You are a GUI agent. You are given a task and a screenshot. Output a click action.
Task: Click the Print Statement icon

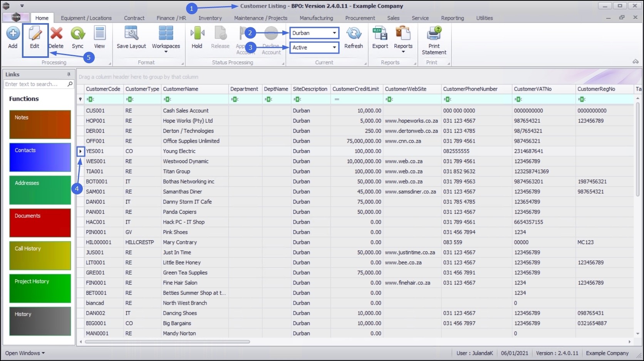434,34
